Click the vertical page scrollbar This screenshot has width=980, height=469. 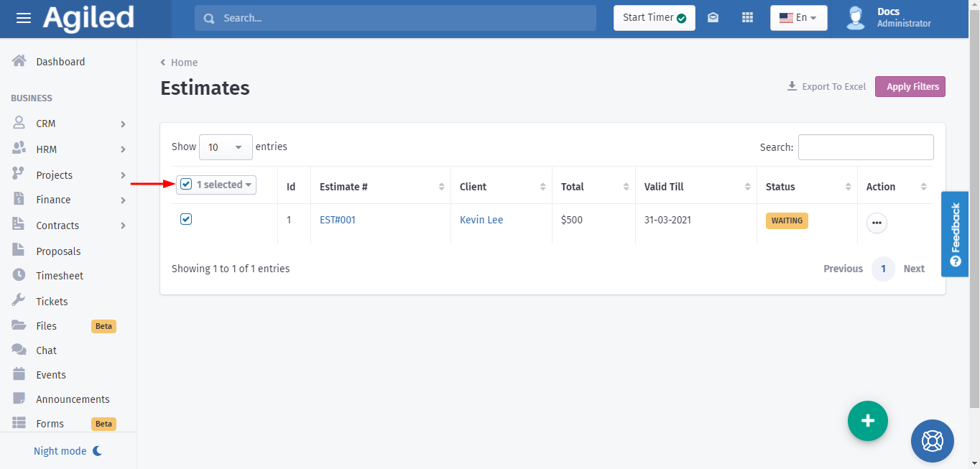point(974,215)
